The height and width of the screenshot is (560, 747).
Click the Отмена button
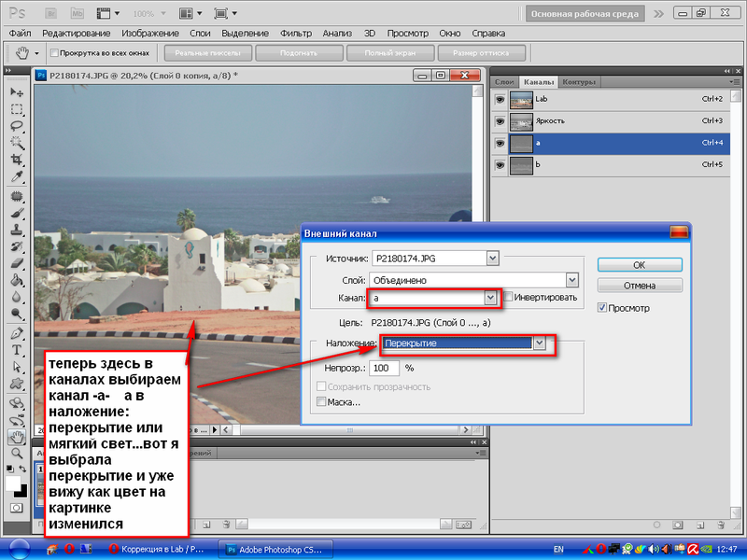pyautogui.click(x=640, y=286)
